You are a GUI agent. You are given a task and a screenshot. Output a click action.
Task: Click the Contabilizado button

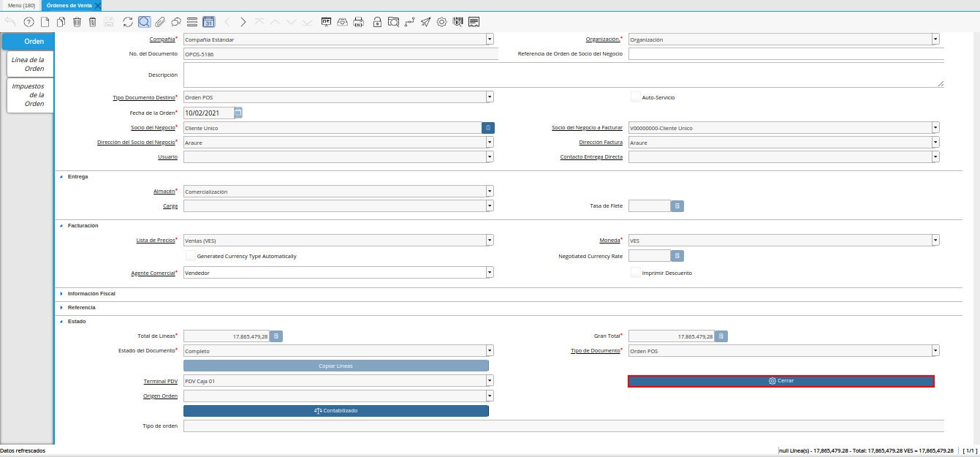335,411
